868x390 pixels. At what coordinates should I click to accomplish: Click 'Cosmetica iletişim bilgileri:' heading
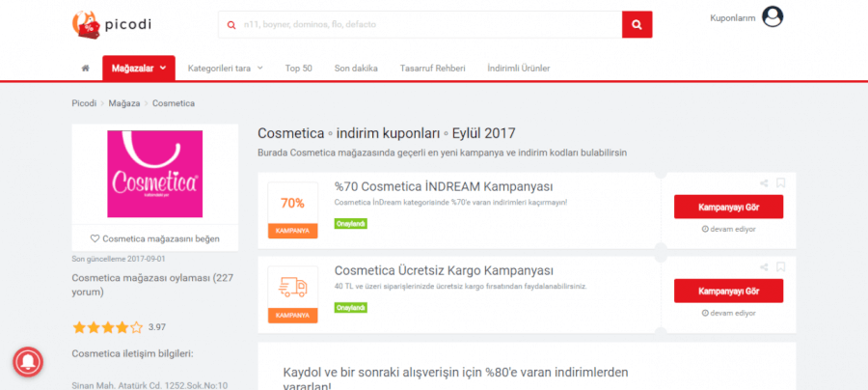[x=133, y=353]
